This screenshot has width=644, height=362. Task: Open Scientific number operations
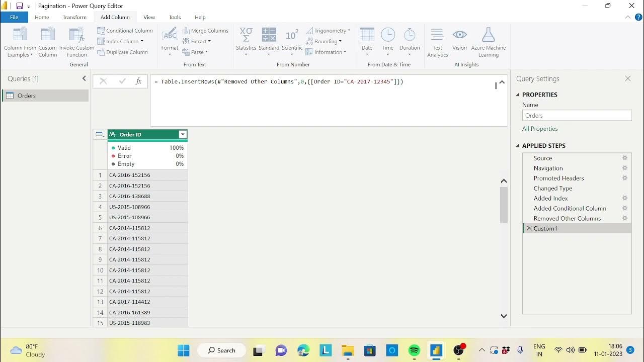[292, 41]
